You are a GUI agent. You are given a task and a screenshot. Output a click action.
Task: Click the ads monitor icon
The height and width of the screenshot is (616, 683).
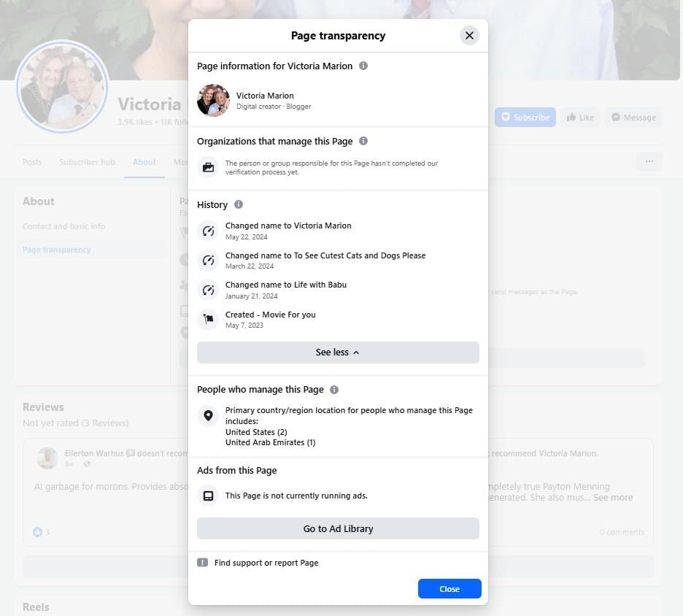point(208,496)
